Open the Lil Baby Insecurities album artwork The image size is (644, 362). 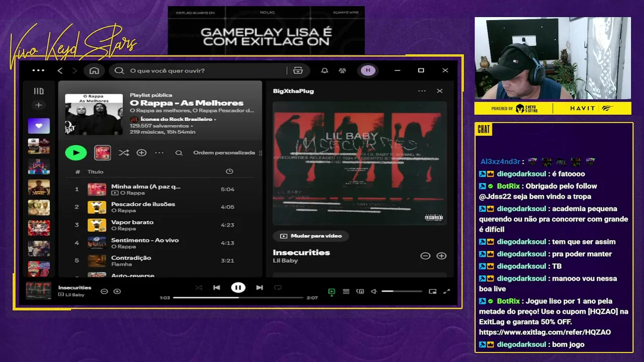pos(359,163)
